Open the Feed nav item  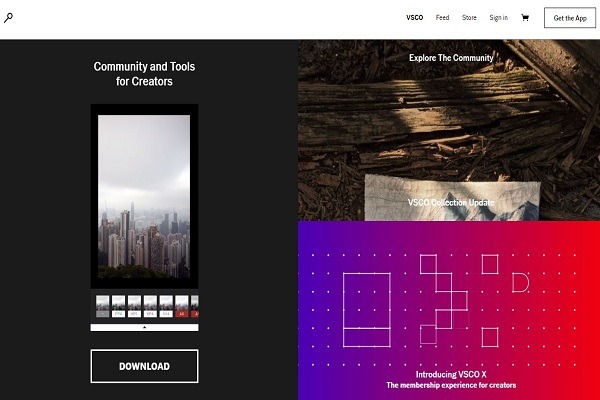point(442,18)
